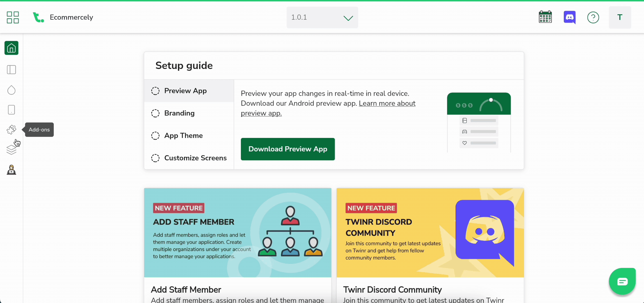
Task: Open the staff person sidebar icon
Action: [11, 170]
